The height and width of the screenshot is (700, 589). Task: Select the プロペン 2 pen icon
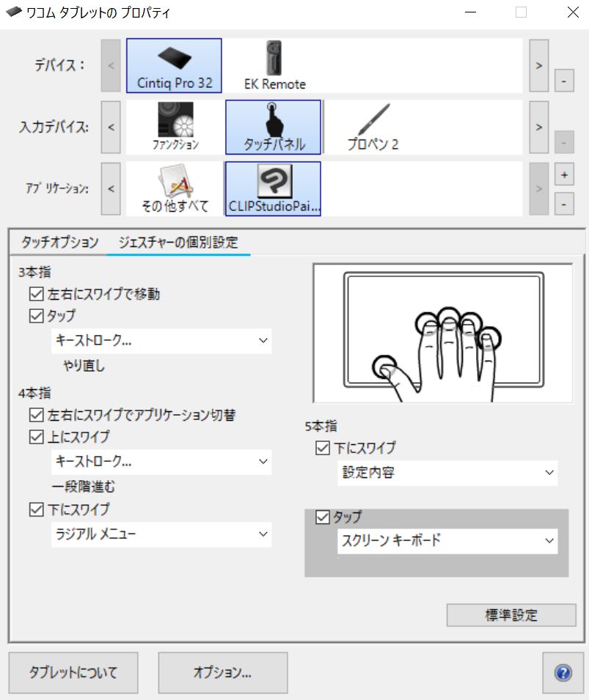[373, 128]
